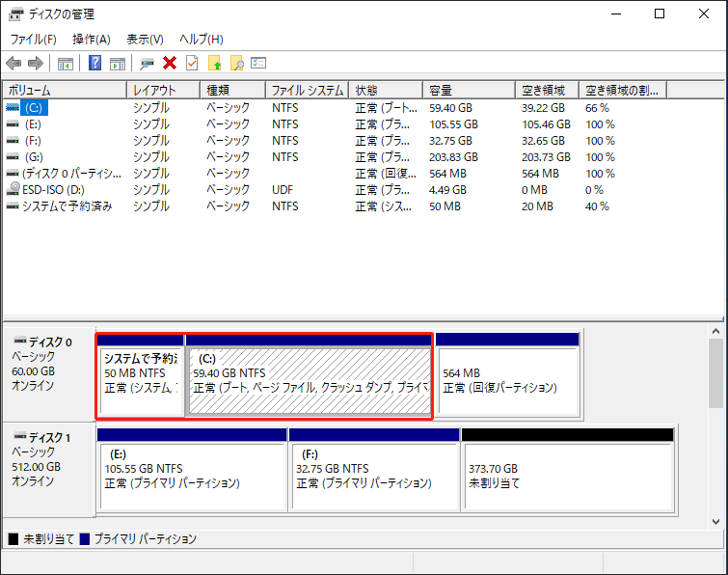This screenshot has height=575, width=728.
Task: Select the 564 MB recovery partition block
Action: pos(507,374)
